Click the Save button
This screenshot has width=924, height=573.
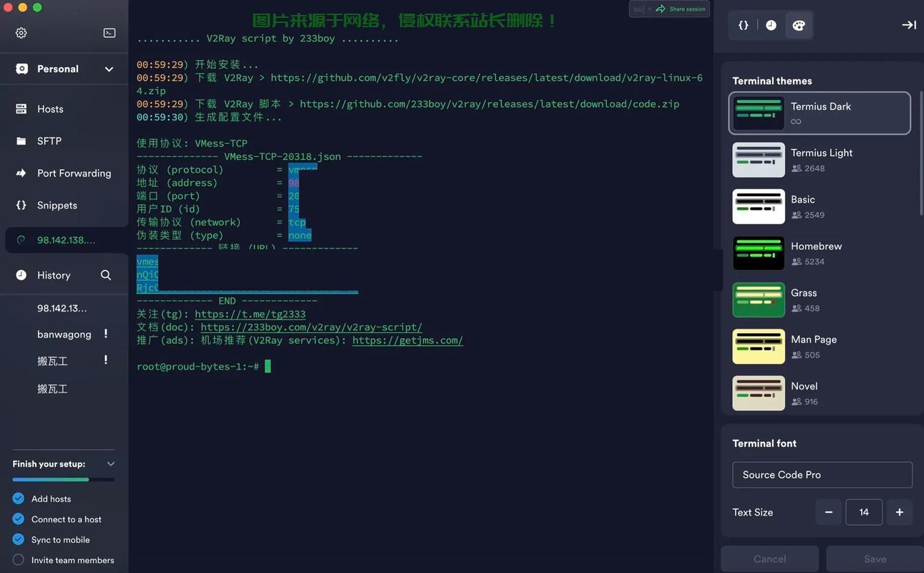click(x=875, y=559)
